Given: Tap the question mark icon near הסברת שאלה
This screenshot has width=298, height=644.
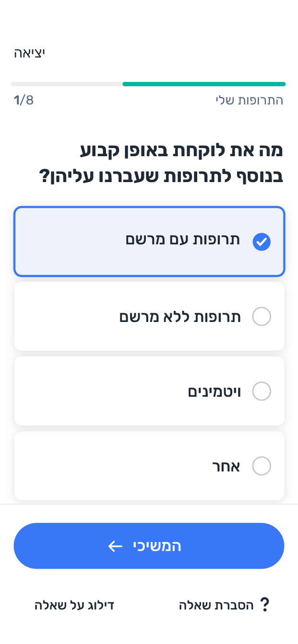Looking at the screenshot, I should [x=264, y=605].
